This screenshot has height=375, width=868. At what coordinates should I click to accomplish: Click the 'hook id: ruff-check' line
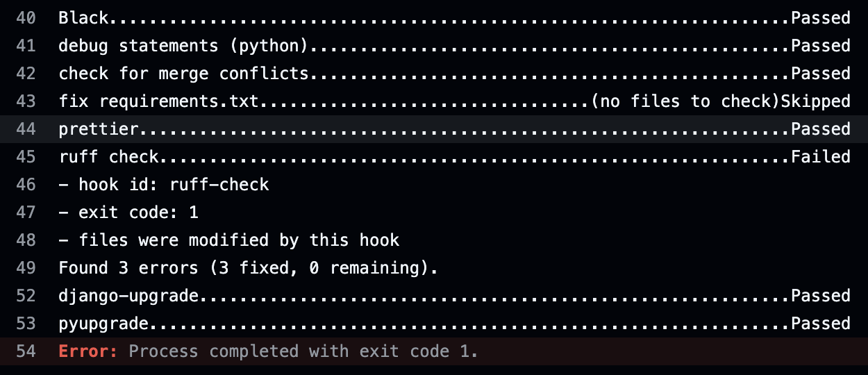pos(164,185)
